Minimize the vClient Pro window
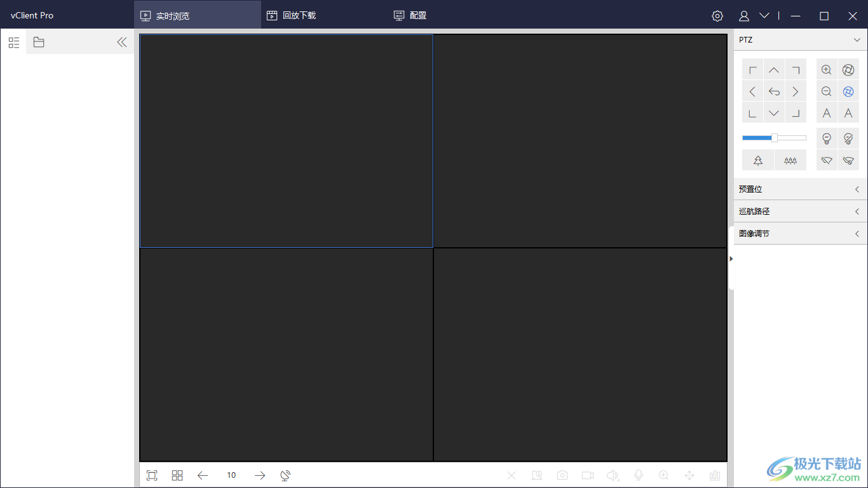 tap(796, 16)
